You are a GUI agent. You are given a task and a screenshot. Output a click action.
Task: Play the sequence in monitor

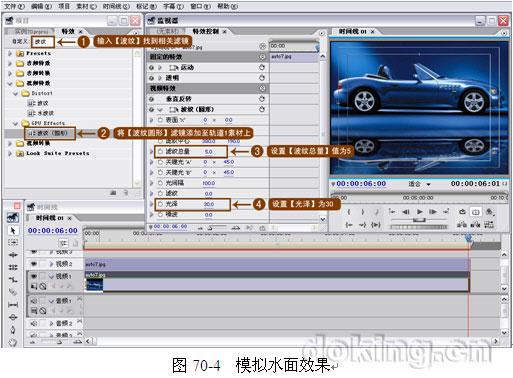pos(420,212)
